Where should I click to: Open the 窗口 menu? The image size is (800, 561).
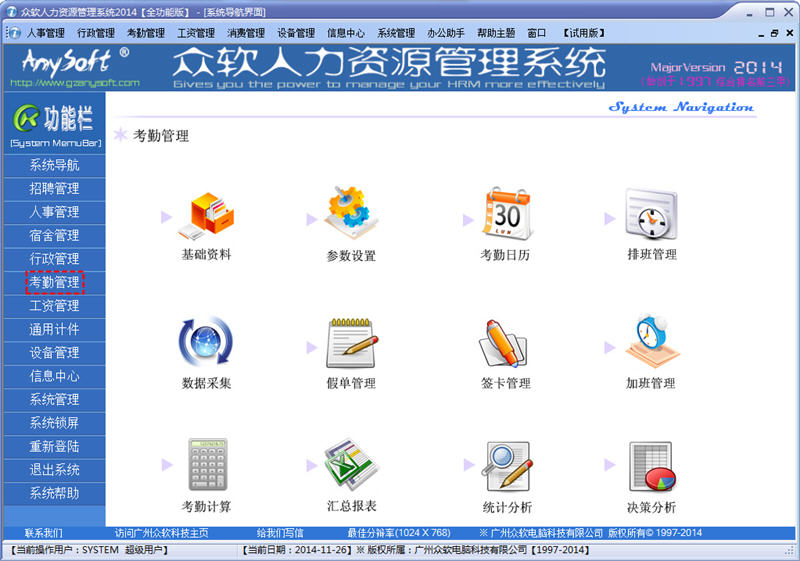coord(537,33)
